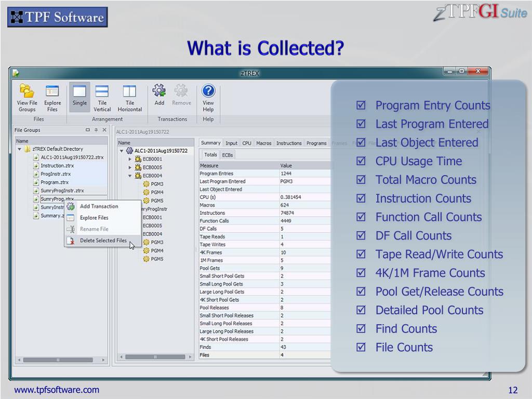Open the View File Groups tool
532x399 pixels.
(27, 98)
